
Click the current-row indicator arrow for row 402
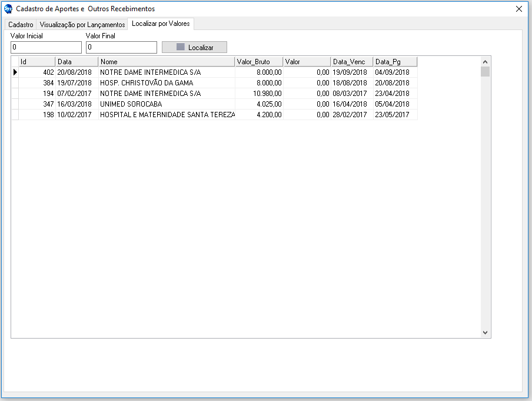[x=15, y=72]
